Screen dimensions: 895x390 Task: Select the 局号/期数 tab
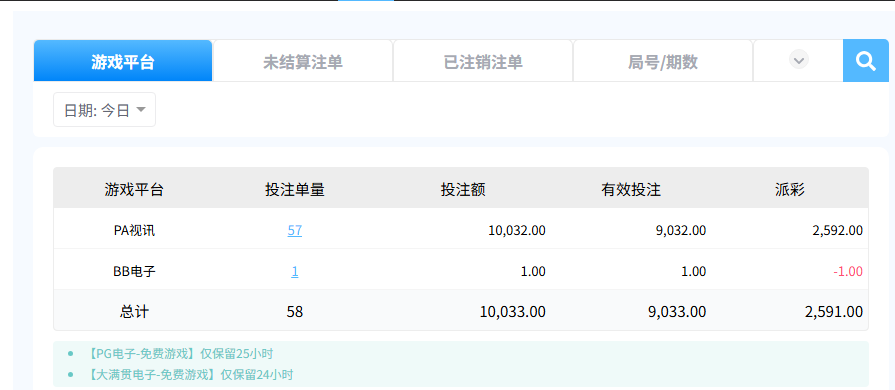663,61
